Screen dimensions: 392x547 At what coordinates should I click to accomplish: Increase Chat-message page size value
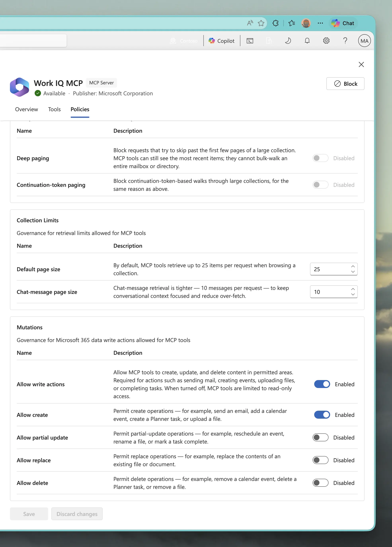click(353, 289)
